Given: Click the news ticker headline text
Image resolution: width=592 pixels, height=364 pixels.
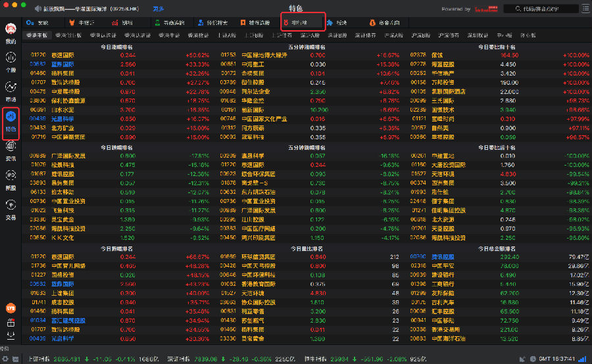Looking at the screenshot, I should 91,9.
